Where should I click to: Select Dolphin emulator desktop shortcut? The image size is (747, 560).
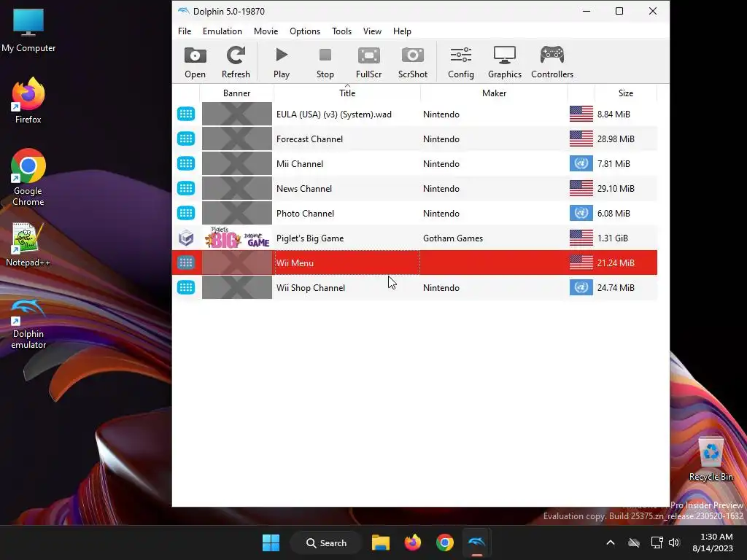coord(28,324)
